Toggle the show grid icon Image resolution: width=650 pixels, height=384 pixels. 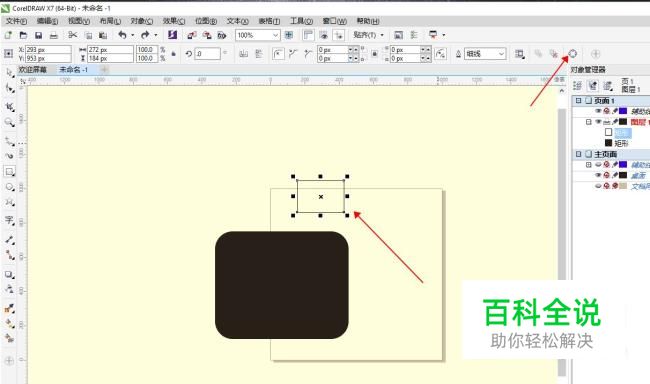point(323,35)
